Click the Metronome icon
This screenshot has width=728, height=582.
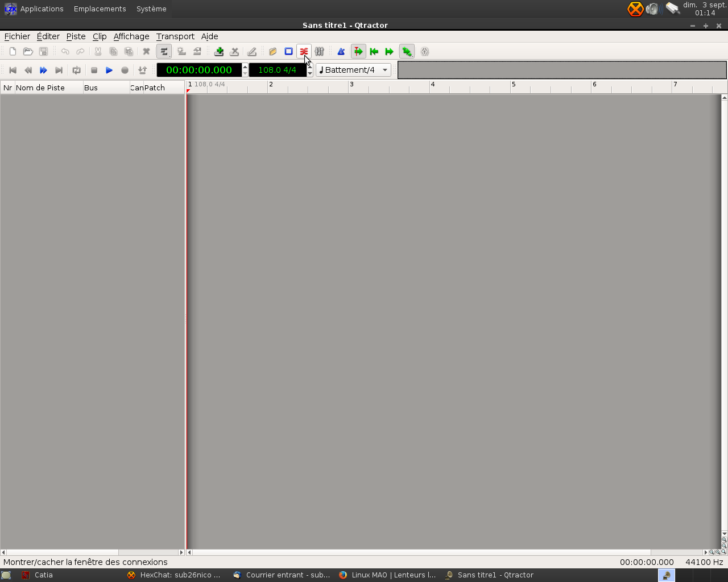[341, 52]
